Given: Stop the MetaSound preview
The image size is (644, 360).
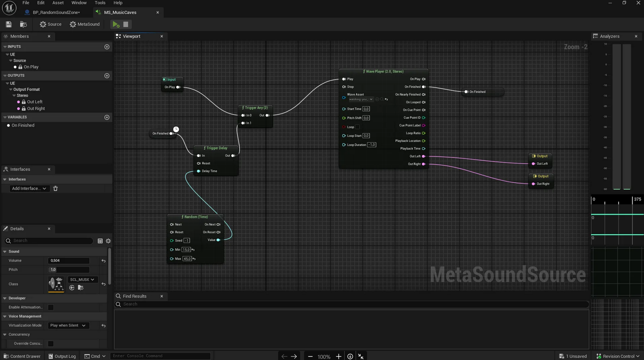Looking at the screenshot, I should click(x=126, y=24).
